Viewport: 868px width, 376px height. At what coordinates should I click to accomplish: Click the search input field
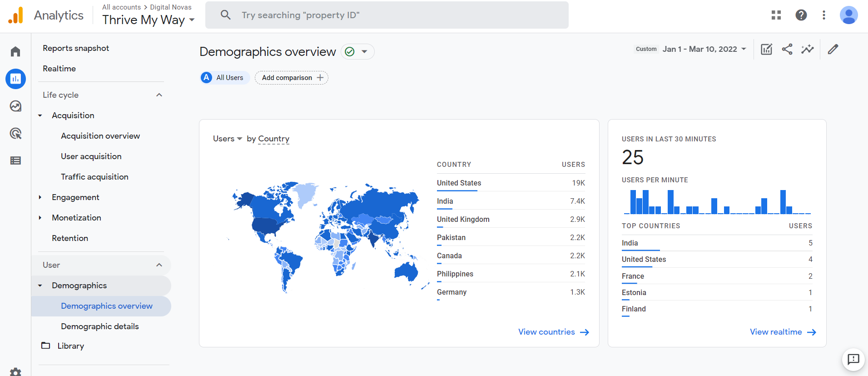coord(387,15)
